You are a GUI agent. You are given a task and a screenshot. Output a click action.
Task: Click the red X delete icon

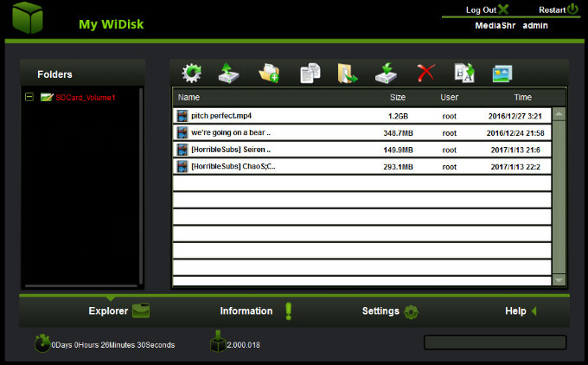426,73
